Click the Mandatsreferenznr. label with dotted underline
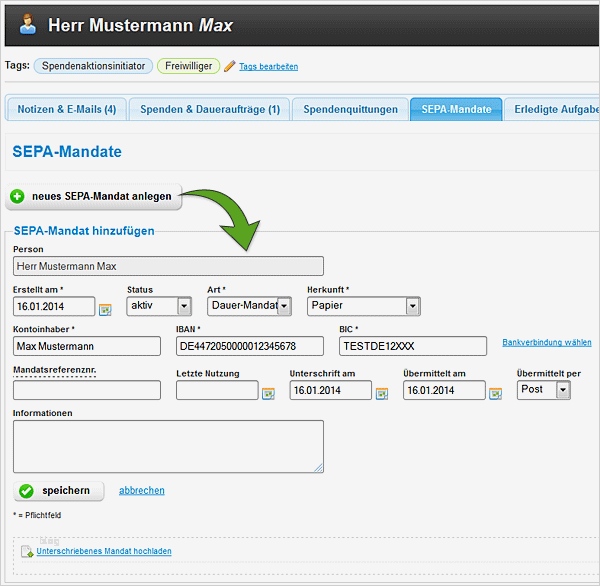 coord(55,370)
